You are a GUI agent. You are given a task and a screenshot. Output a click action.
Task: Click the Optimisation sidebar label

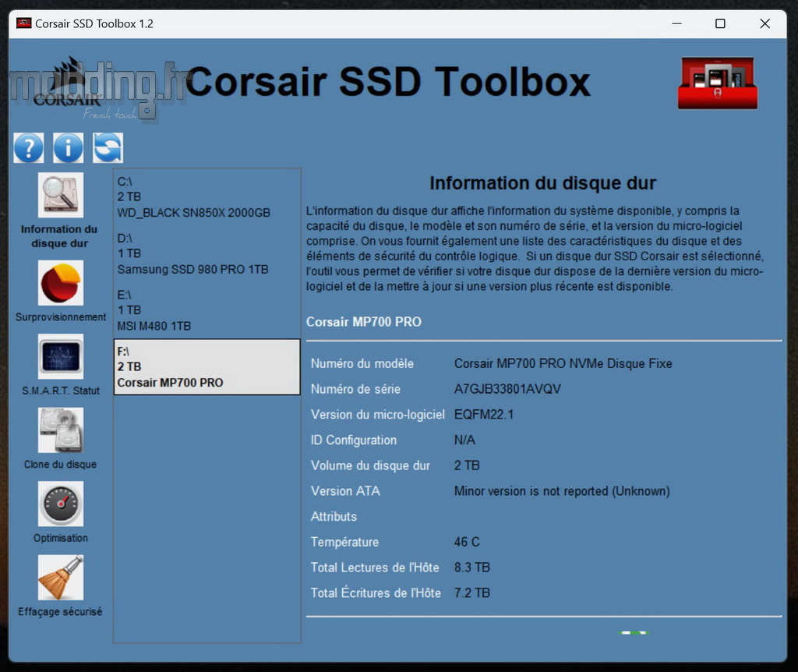[61, 538]
